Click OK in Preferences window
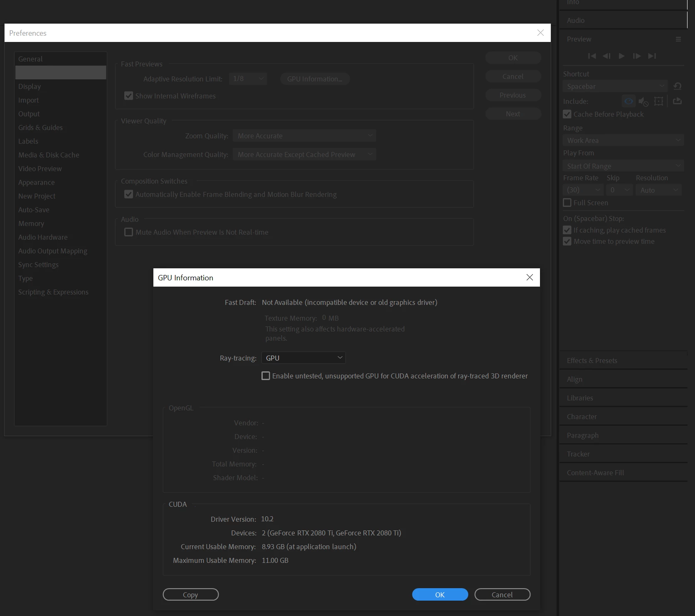 pyautogui.click(x=513, y=58)
